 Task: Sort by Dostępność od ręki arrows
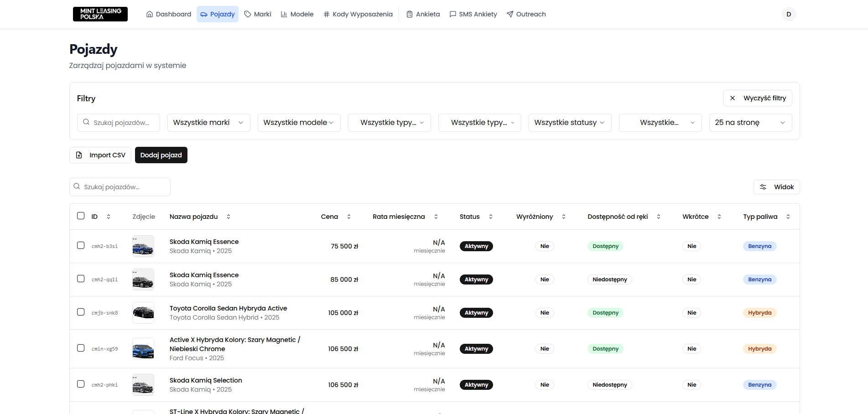point(659,217)
